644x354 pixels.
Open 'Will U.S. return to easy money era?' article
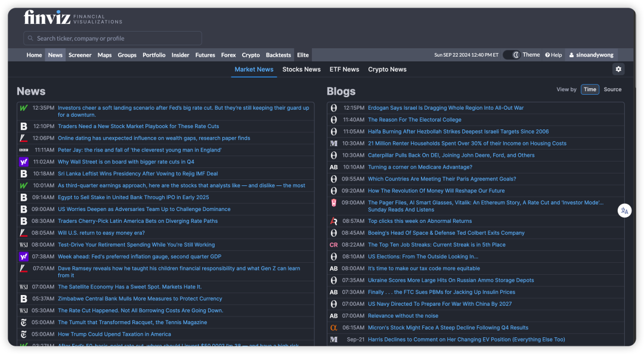click(101, 233)
